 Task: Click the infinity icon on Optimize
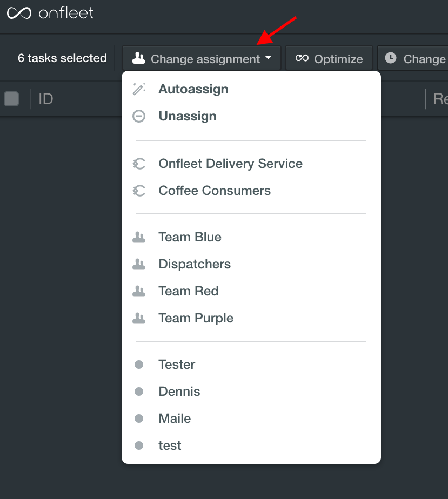[302, 58]
